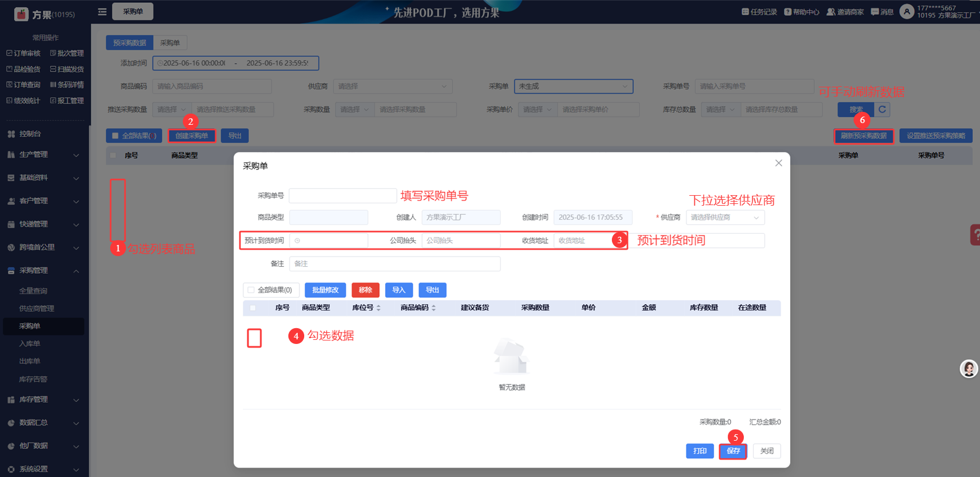Switch to the 预采购数据 tab
The height and width of the screenshot is (477, 980).
coord(130,43)
